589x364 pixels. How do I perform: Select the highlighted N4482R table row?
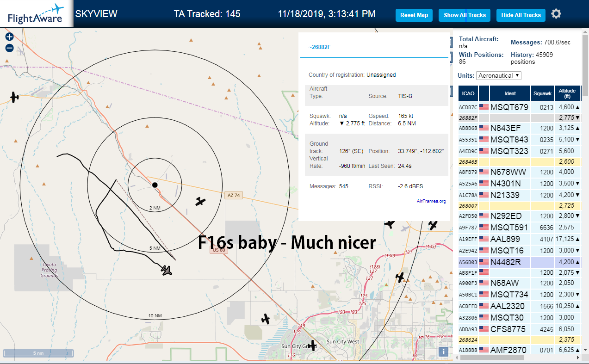point(519,262)
